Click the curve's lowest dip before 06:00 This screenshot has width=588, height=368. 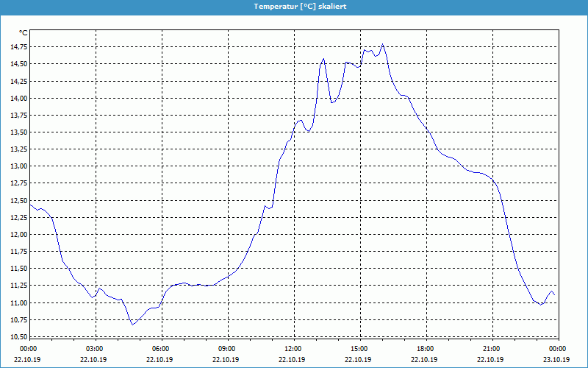coord(132,324)
